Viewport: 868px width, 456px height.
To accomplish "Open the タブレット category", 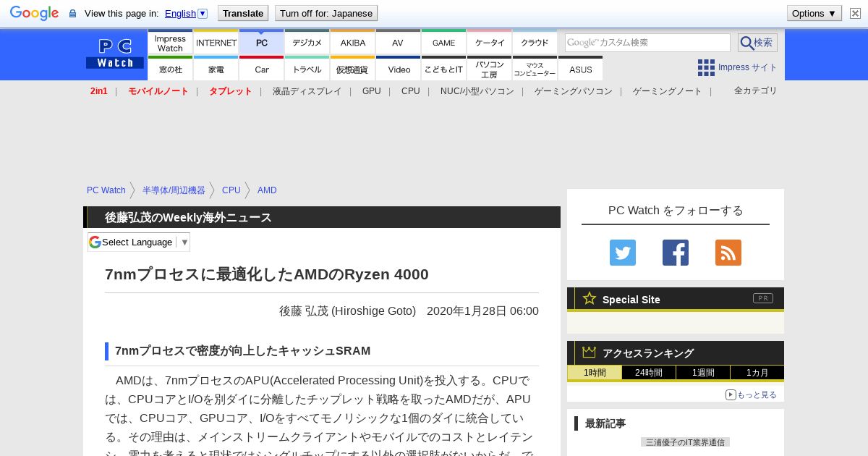I will (231, 91).
